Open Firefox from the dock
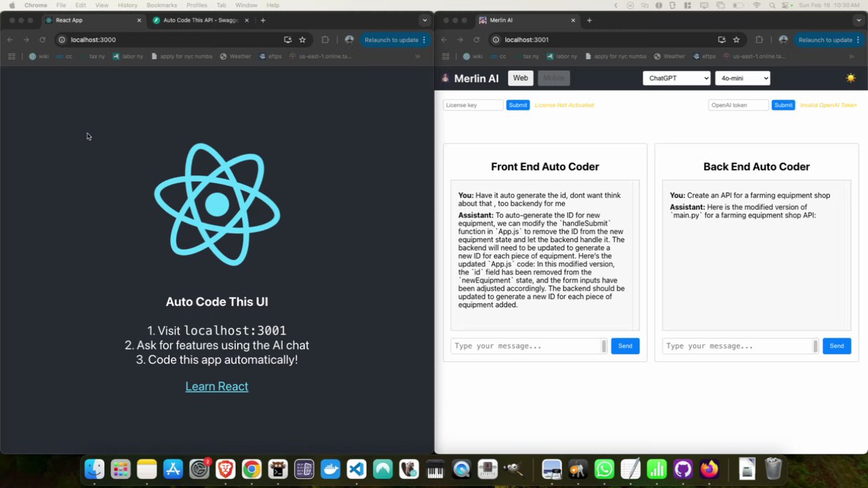This screenshot has height=488, width=868. coord(709,469)
